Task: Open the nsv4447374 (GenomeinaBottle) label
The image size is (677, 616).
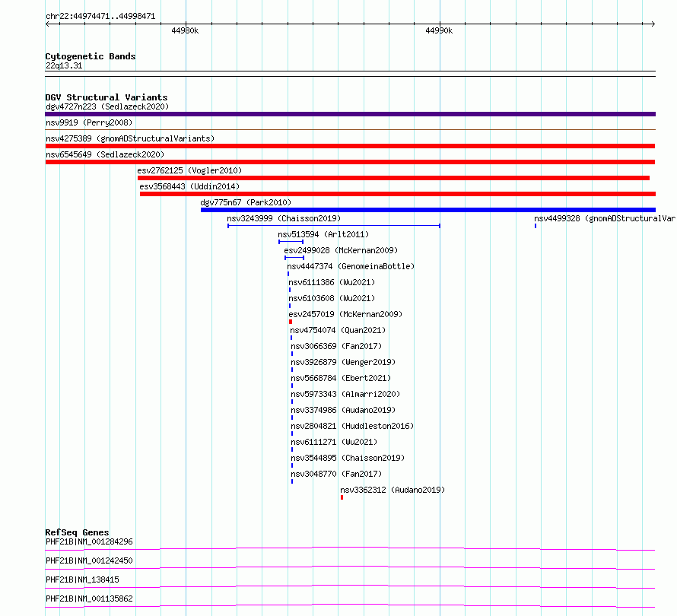Action: click(x=351, y=266)
